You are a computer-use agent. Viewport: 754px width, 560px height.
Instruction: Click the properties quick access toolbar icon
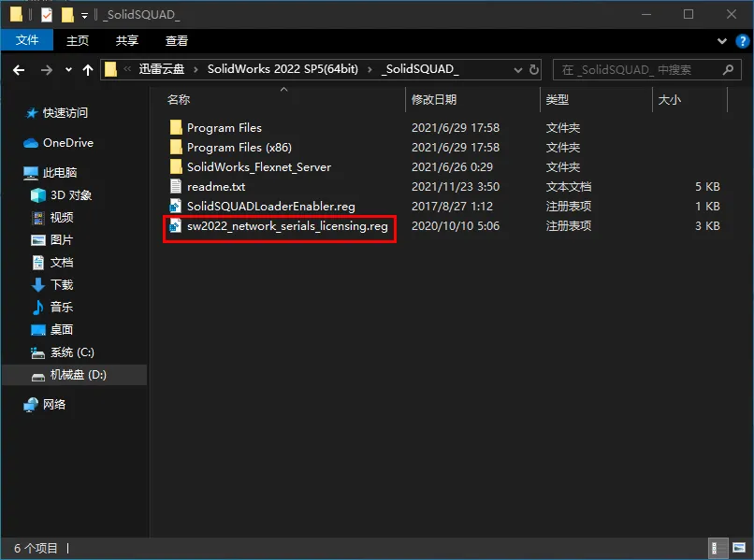tap(46, 15)
